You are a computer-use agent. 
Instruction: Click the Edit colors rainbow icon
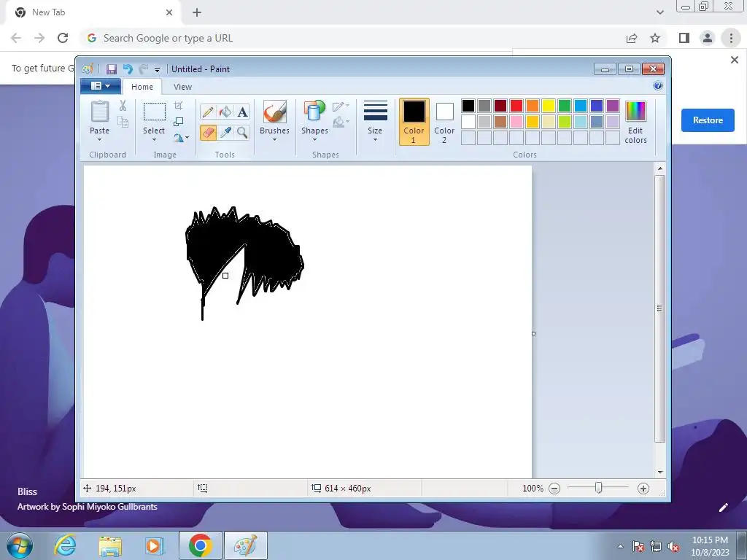[635, 112]
